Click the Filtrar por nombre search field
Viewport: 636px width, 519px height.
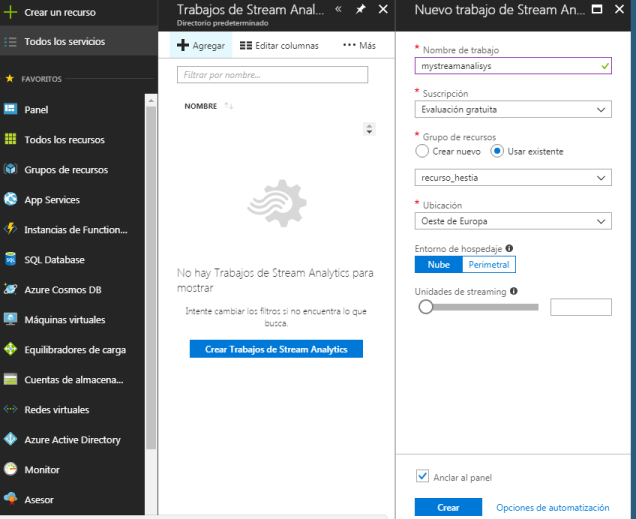coord(272,75)
